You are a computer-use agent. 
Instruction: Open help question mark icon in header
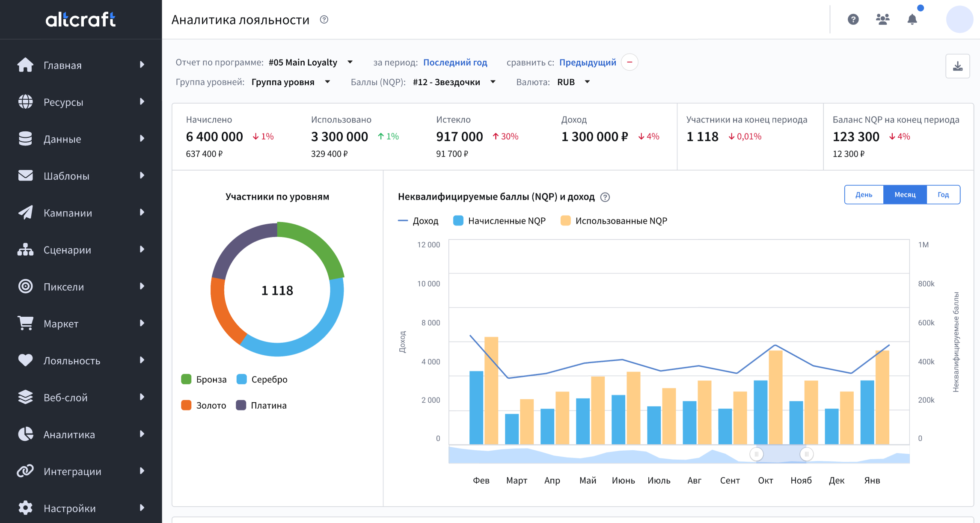point(853,19)
